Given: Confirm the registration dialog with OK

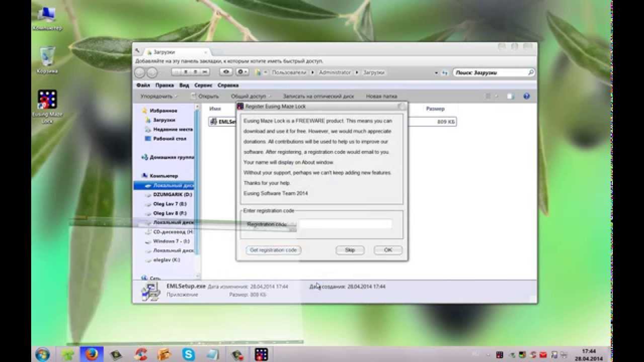Looking at the screenshot, I should (x=388, y=250).
